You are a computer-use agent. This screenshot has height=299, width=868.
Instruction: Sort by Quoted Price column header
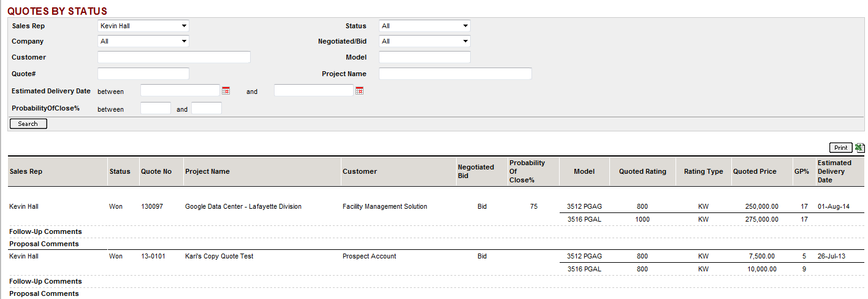pyautogui.click(x=754, y=172)
